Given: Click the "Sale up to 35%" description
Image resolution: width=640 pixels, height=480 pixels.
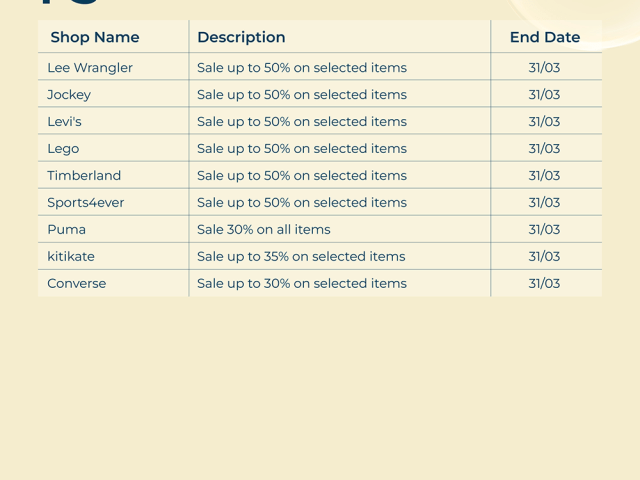Looking at the screenshot, I should pyautogui.click(x=301, y=257).
